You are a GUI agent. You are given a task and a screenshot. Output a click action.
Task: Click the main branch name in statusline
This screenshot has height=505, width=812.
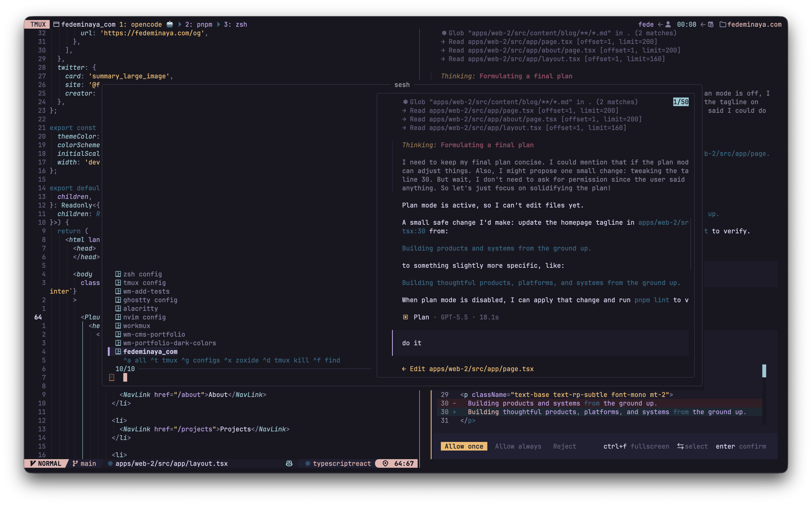pos(88,464)
